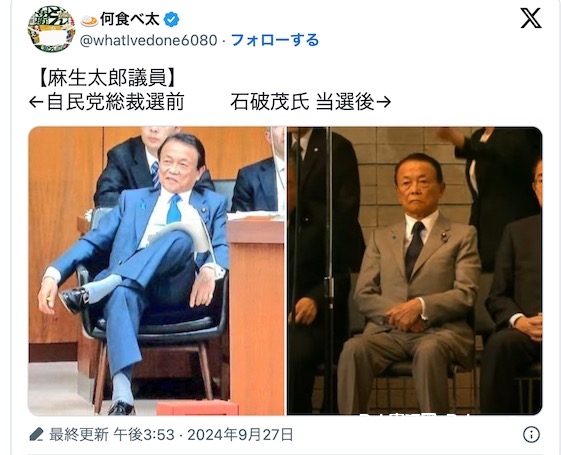The height and width of the screenshot is (455, 561).
Task: Follow the account via フォローする
Action: pos(275,40)
